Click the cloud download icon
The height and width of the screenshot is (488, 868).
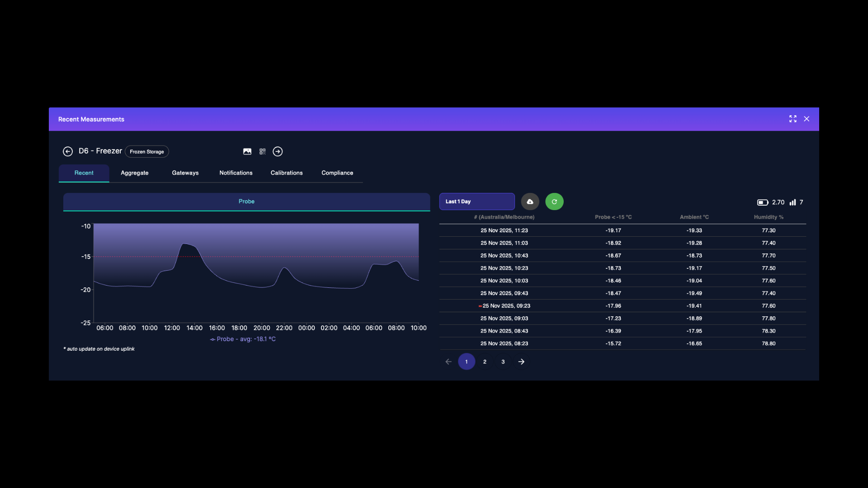pyautogui.click(x=530, y=202)
